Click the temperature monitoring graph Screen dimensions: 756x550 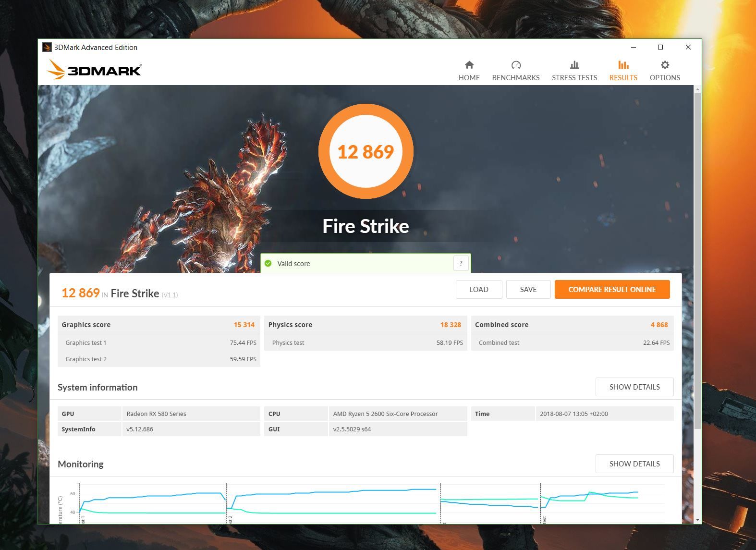click(365, 503)
